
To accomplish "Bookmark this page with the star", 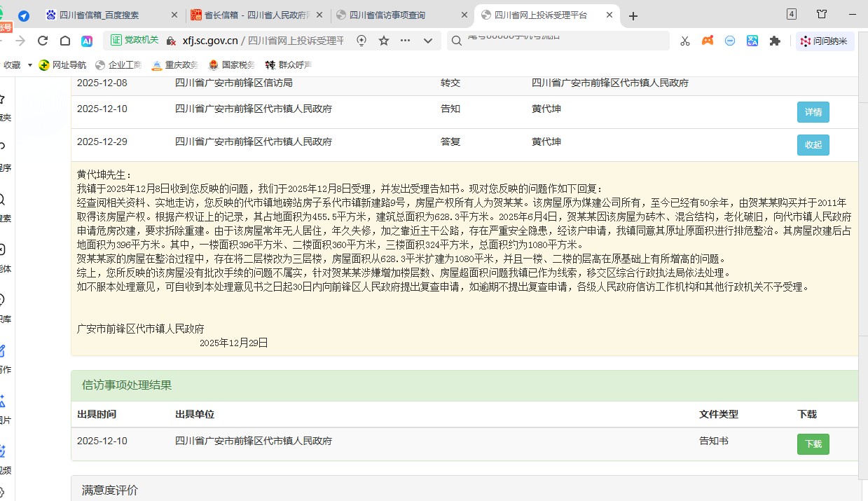I will point(384,41).
